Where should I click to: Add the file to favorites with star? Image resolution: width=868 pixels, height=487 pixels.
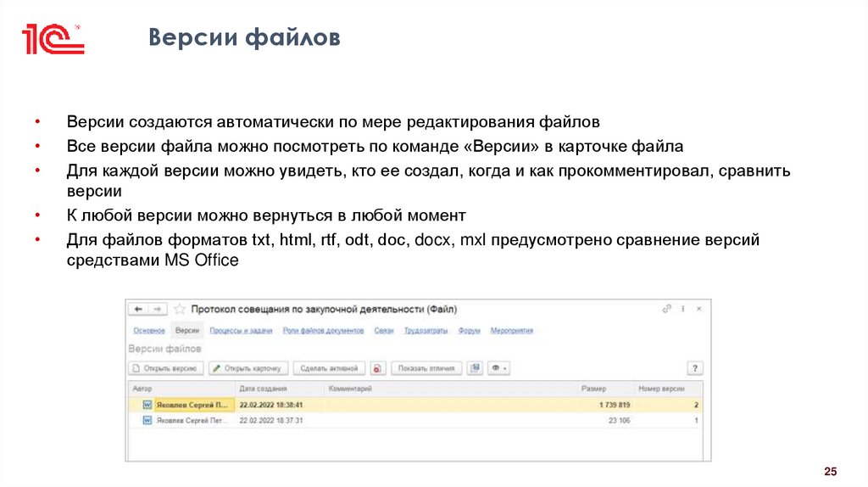tap(180, 309)
